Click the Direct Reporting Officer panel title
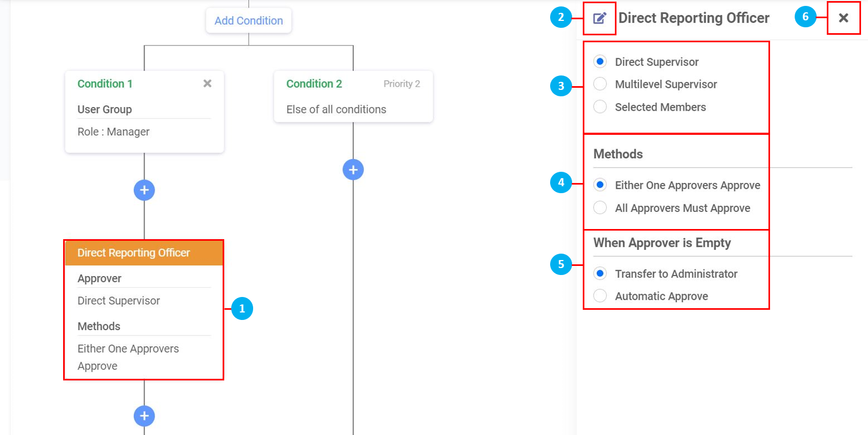Image resolution: width=868 pixels, height=435 pixels. tap(694, 18)
